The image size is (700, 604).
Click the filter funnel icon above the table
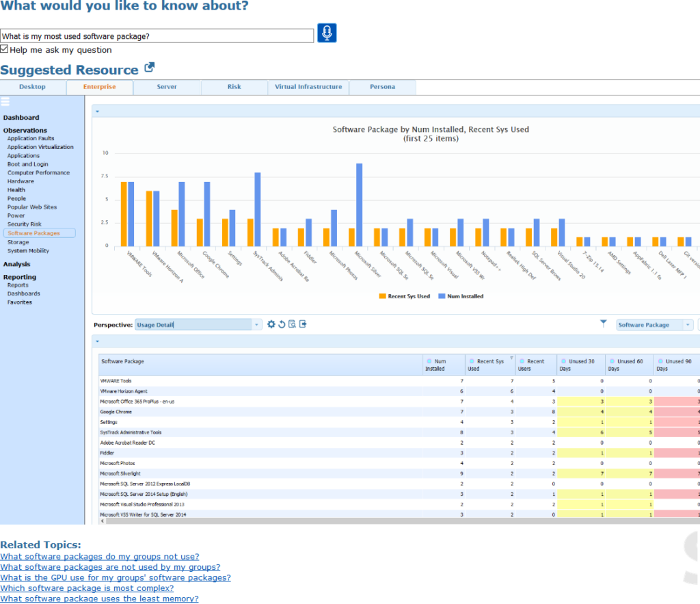604,323
